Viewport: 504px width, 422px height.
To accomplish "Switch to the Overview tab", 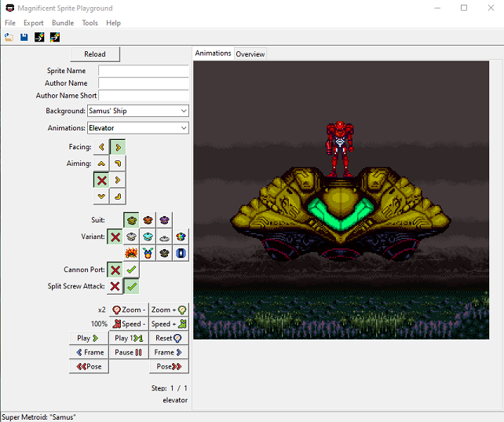I will (250, 54).
